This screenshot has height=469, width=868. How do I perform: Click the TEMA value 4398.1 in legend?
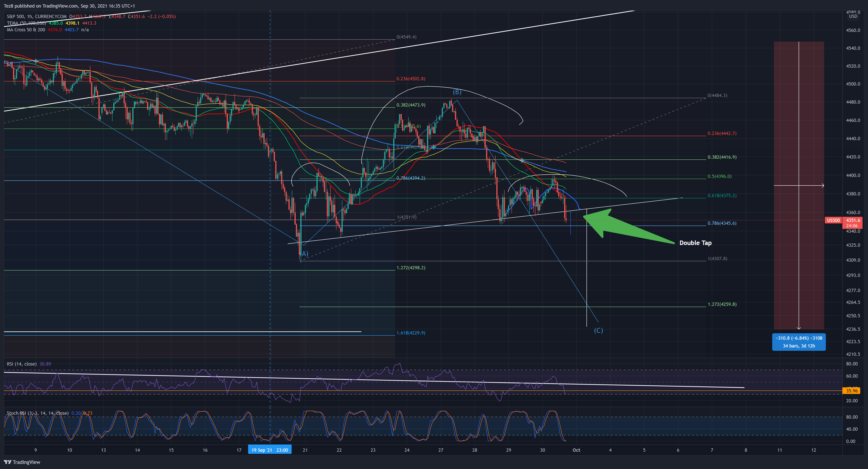tap(72, 23)
